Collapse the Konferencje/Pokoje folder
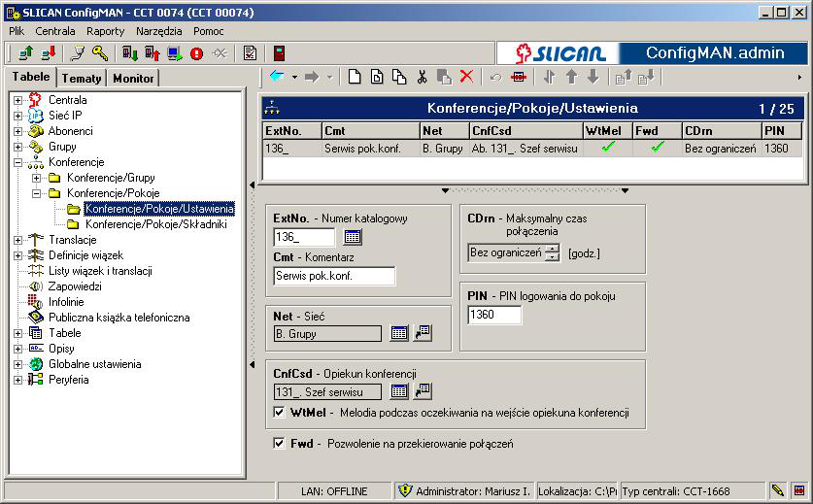This screenshot has width=813, height=504. pyautogui.click(x=36, y=193)
